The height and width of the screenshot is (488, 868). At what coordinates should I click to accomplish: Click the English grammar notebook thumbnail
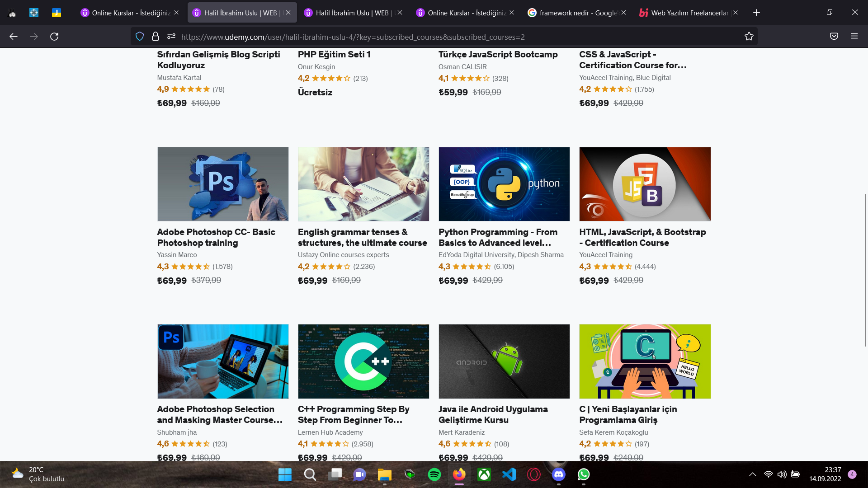coord(363,184)
